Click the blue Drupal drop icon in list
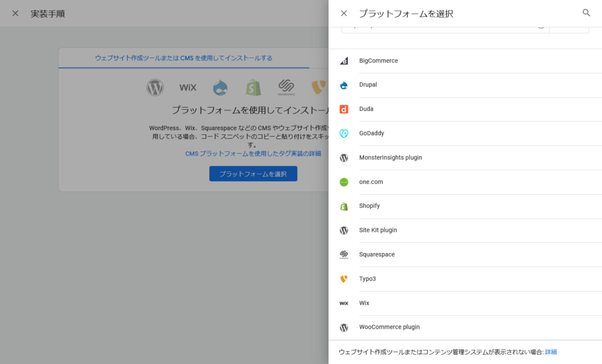 pos(344,85)
